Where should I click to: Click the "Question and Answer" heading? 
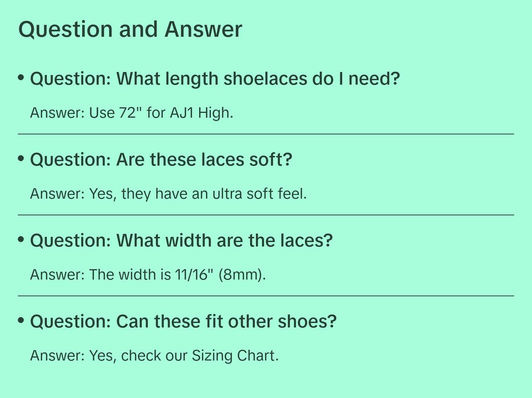[130, 29]
